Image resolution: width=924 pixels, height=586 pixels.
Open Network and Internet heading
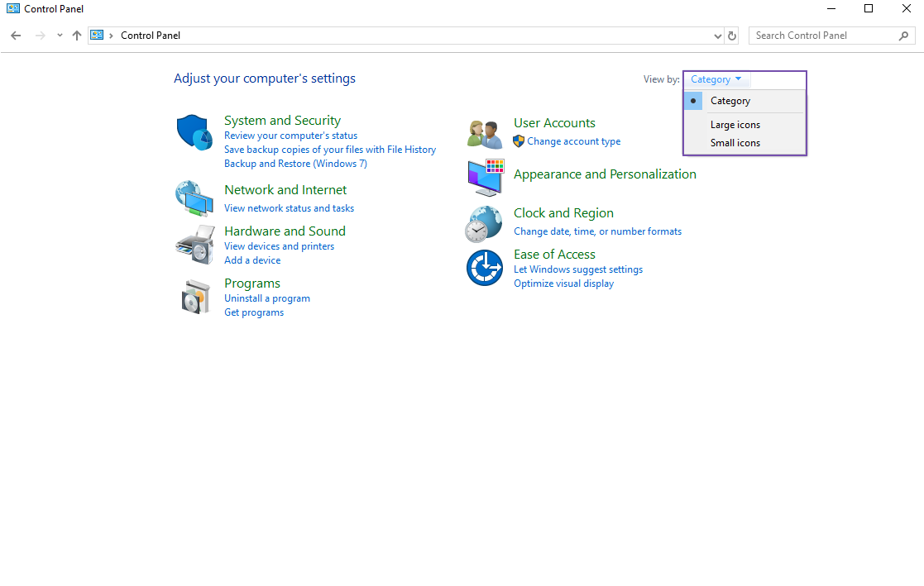point(285,189)
